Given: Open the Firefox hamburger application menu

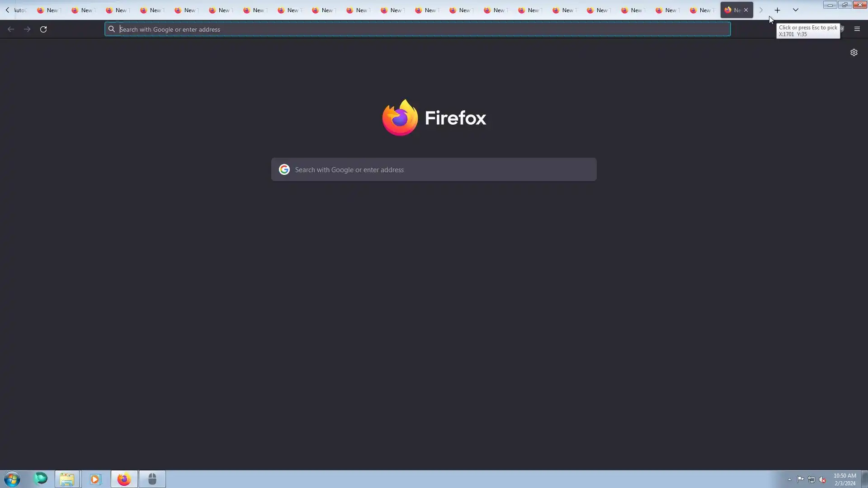Looking at the screenshot, I should click(x=857, y=29).
